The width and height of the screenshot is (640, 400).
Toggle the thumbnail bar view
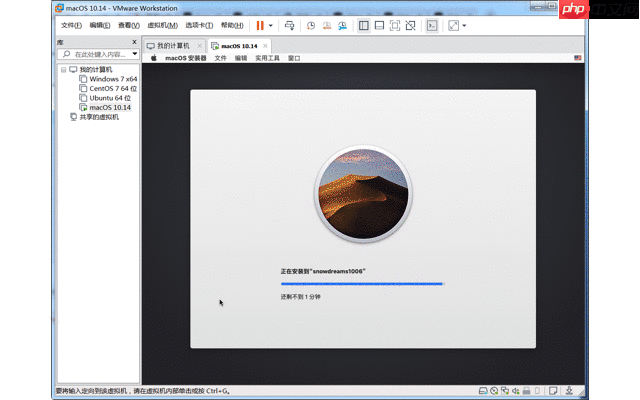click(379, 26)
